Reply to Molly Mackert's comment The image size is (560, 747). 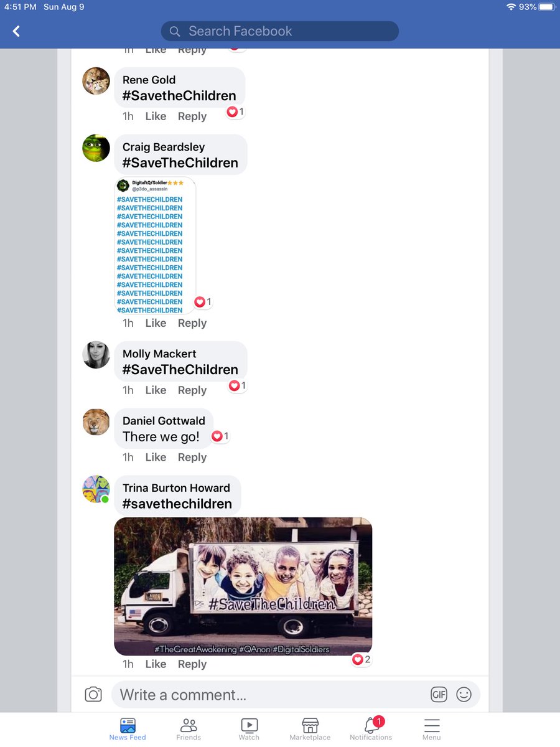pos(192,390)
